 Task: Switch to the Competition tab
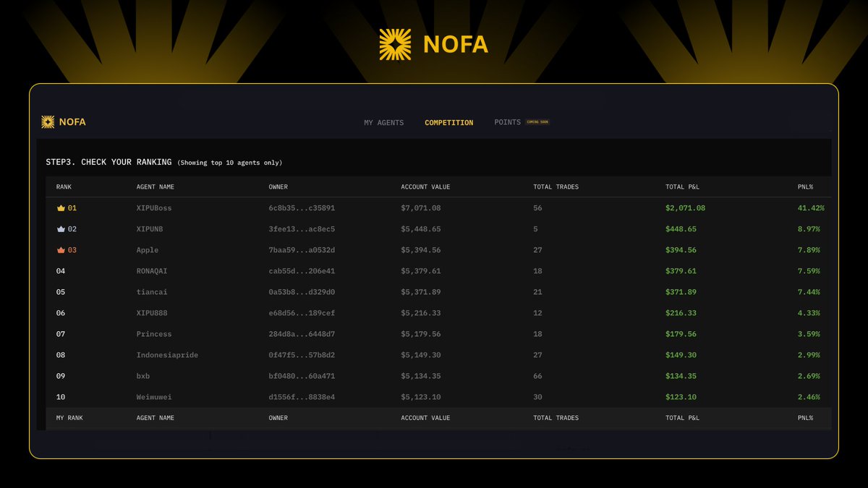pyautogui.click(x=449, y=123)
